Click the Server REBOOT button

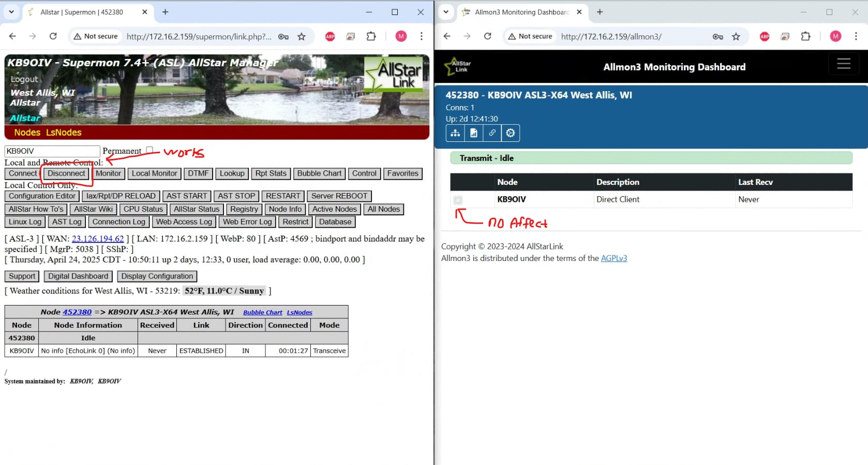(339, 196)
